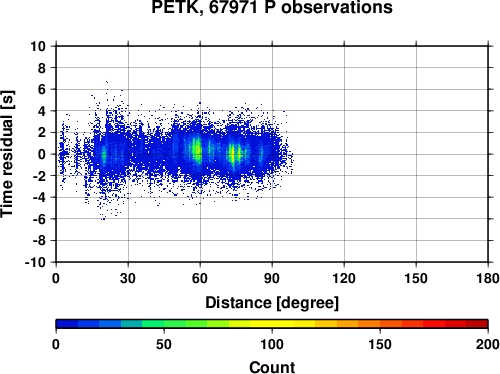
Task: Click the dense yellow cluster near 60 degrees
Action: tap(197, 150)
